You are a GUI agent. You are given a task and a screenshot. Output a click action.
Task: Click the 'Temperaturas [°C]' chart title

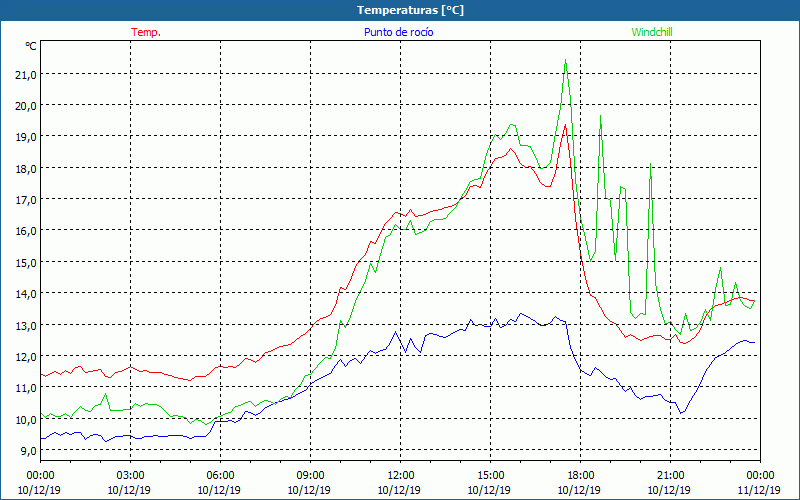pos(410,10)
